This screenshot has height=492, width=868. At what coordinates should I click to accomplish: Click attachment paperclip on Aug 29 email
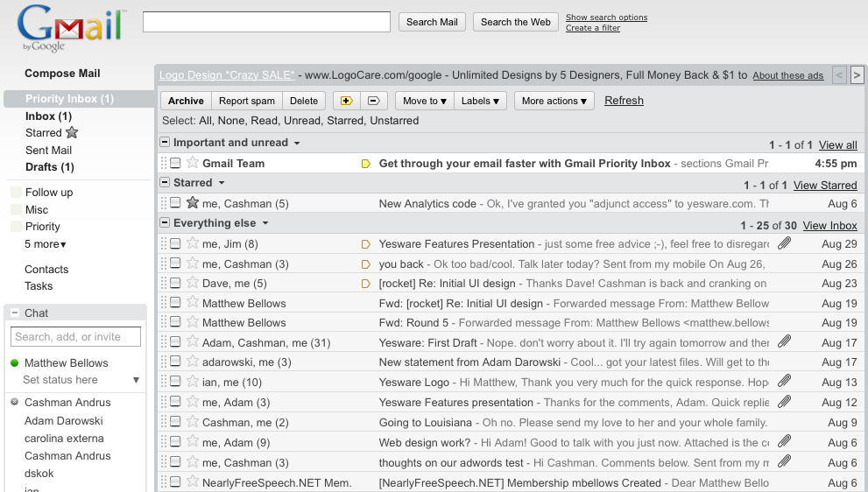coord(785,243)
